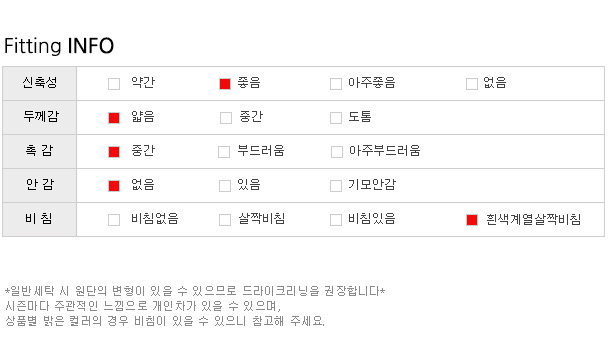Click the 신축성 row header cell
The width and height of the screenshot is (608, 361).
point(40,83)
